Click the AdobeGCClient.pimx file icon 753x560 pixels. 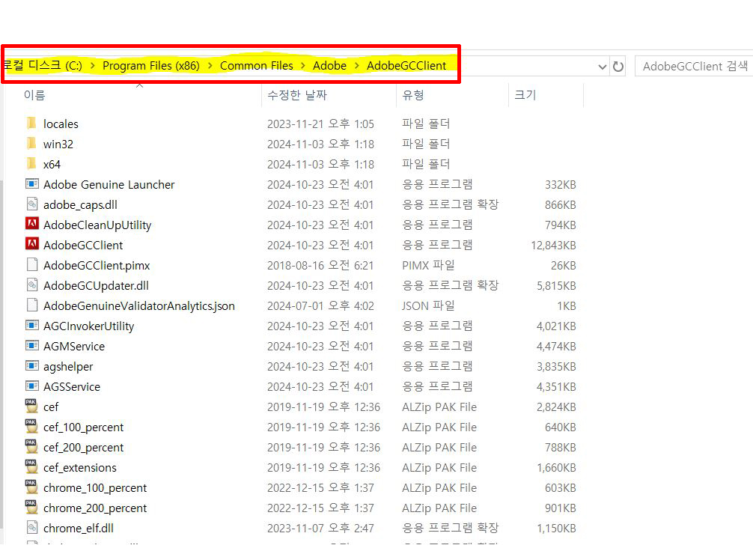(31, 264)
